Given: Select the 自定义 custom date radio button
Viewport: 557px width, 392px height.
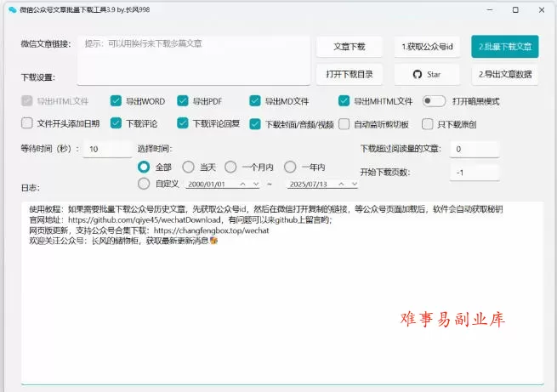Looking at the screenshot, I should coord(144,184).
